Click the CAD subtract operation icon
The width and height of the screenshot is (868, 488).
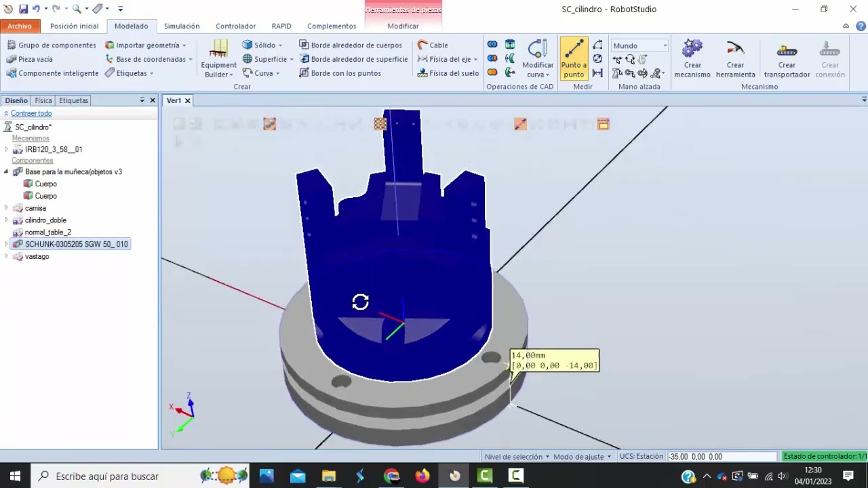[x=492, y=58]
